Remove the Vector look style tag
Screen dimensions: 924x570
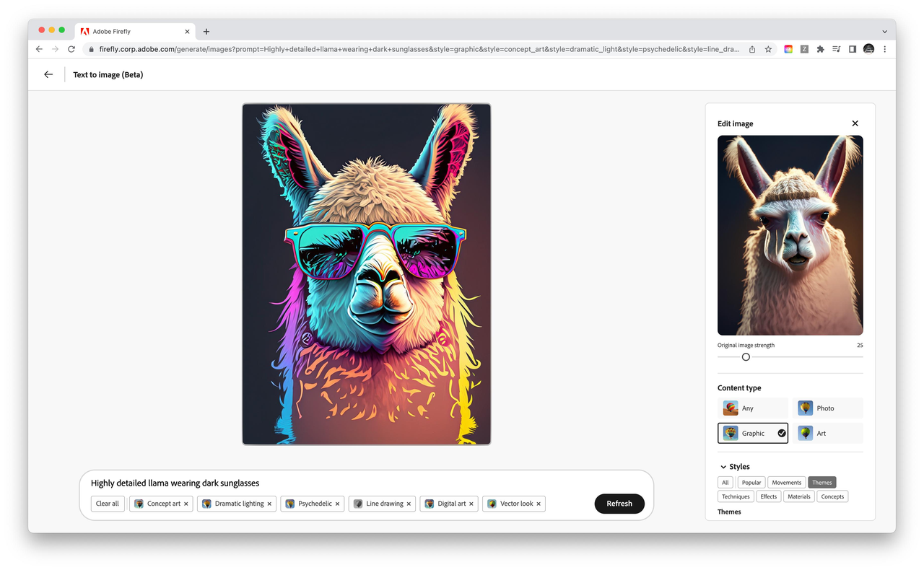(539, 504)
